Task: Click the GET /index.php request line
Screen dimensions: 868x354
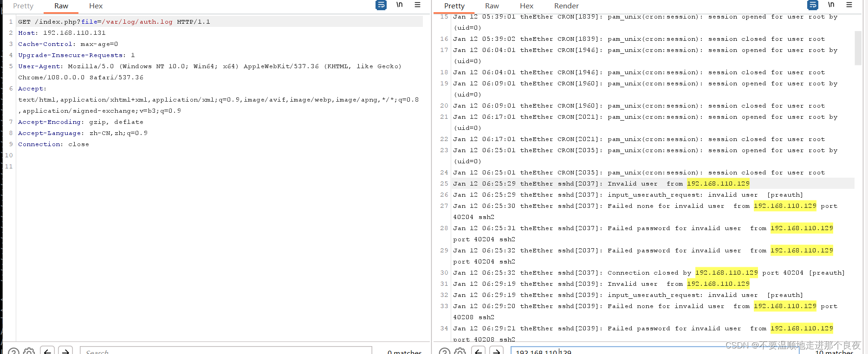Action: (x=114, y=22)
